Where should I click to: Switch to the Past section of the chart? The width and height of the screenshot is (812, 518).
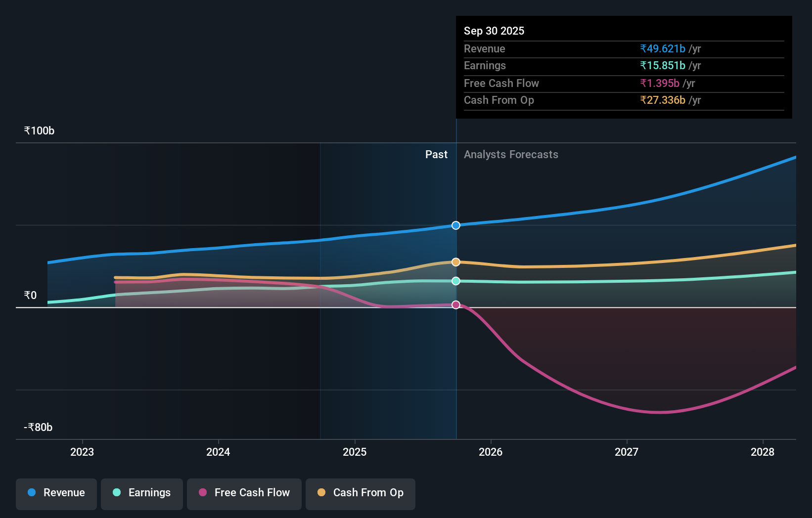(436, 154)
